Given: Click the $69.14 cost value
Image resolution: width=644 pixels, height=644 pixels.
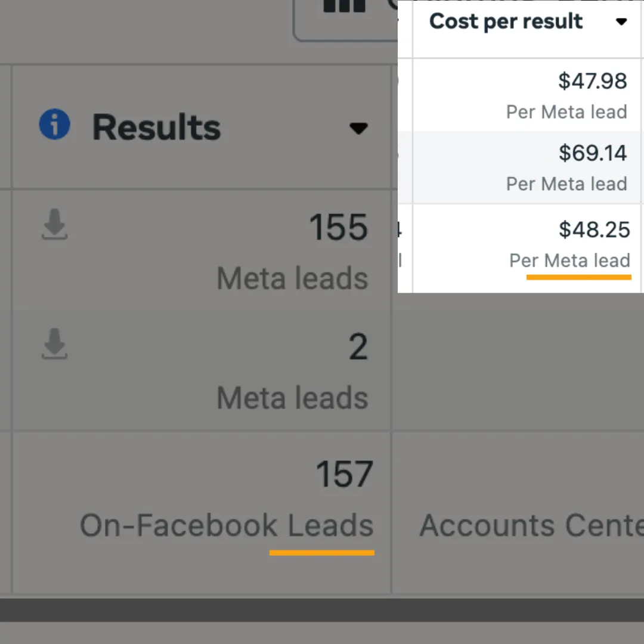Looking at the screenshot, I should [x=593, y=153].
